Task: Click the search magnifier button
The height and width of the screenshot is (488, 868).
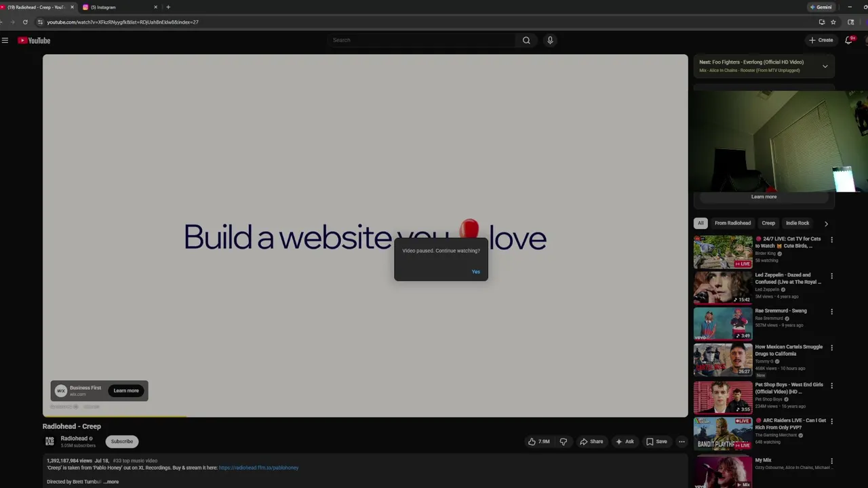Action: 526,40
